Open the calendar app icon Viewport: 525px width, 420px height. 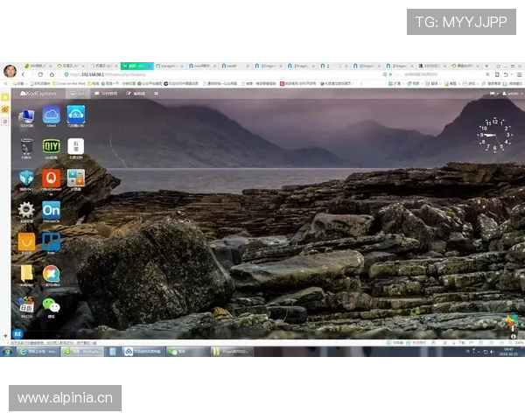[x=26, y=305]
